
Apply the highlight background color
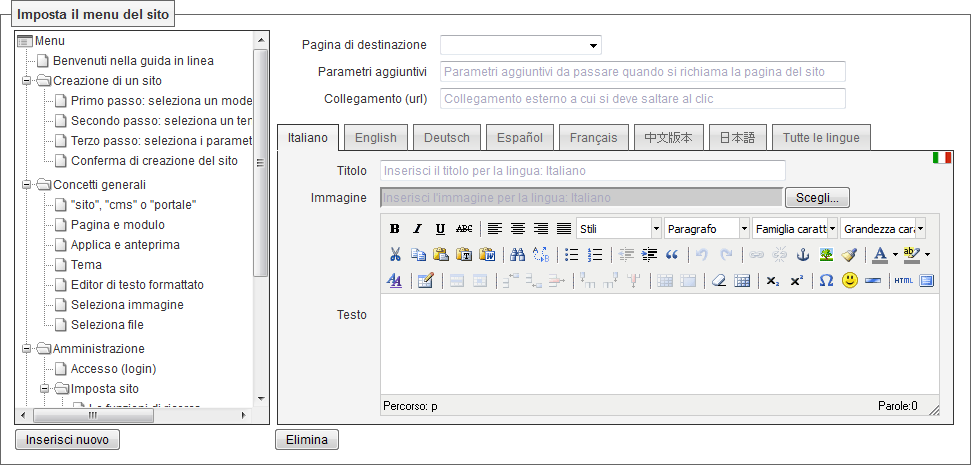[x=912, y=254]
